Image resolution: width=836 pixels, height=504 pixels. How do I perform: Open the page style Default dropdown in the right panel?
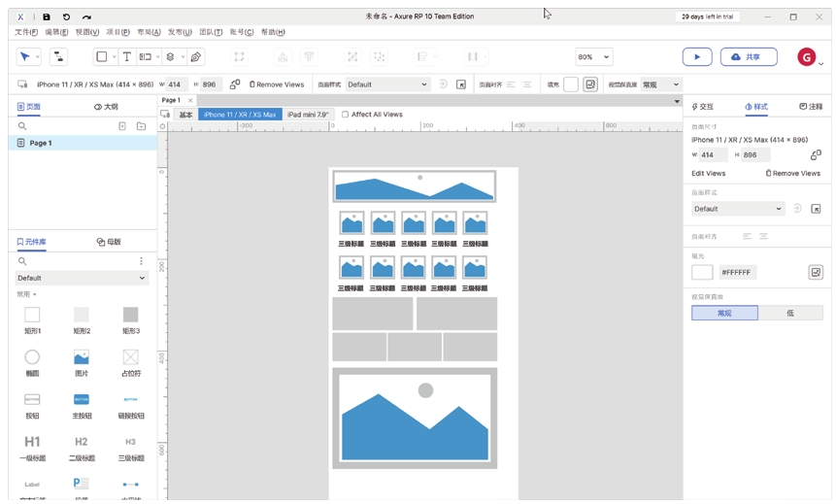point(737,209)
